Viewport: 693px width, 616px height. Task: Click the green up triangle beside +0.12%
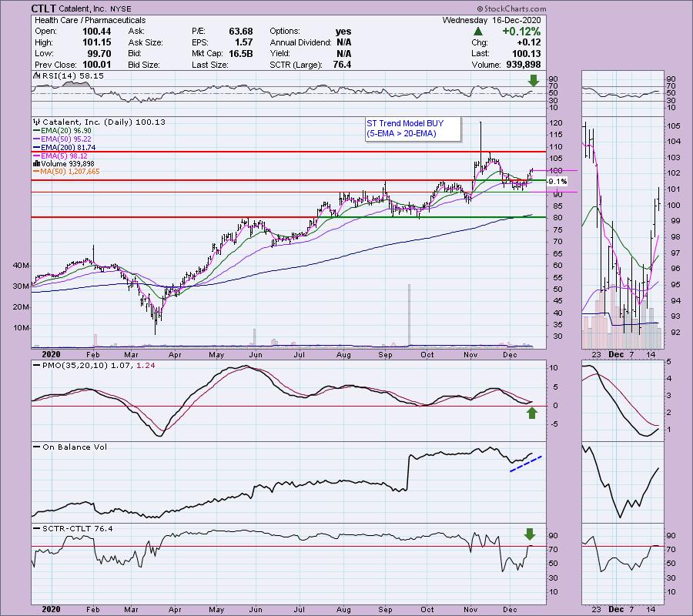(x=477, y=32)
